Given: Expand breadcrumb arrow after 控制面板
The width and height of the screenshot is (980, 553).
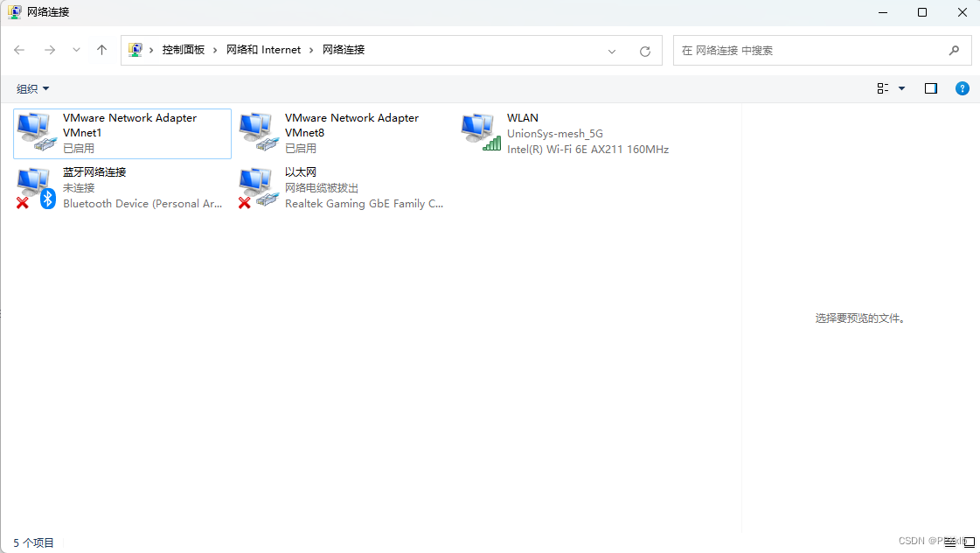Looking at the screenshot, I should point(215,50).
